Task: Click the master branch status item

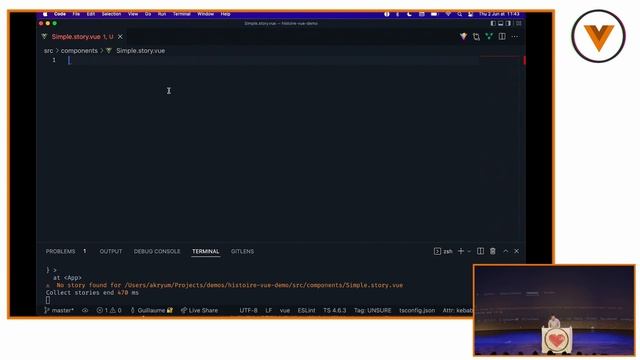Action: point(59,311)
